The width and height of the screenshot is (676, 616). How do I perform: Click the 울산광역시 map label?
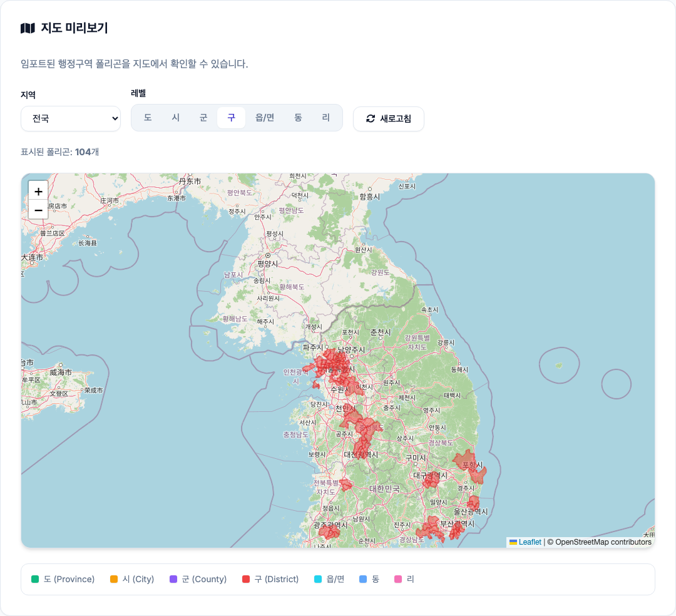[x=470, y=511]
